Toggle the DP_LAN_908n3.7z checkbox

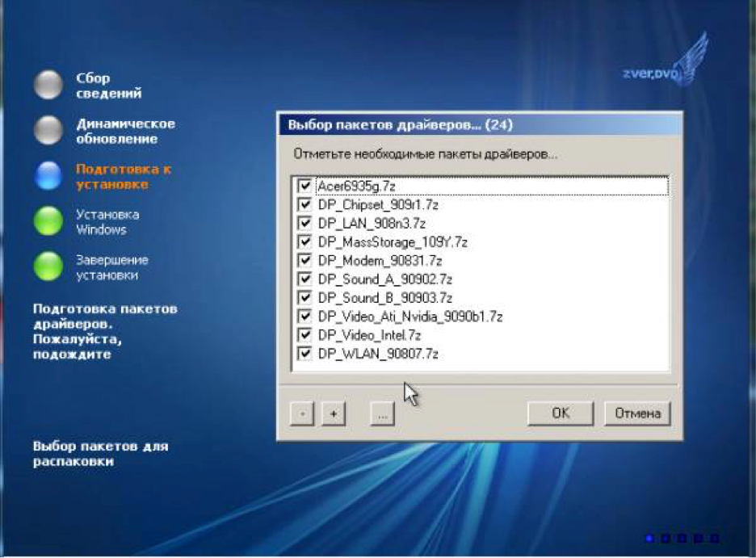click(304, 223)
